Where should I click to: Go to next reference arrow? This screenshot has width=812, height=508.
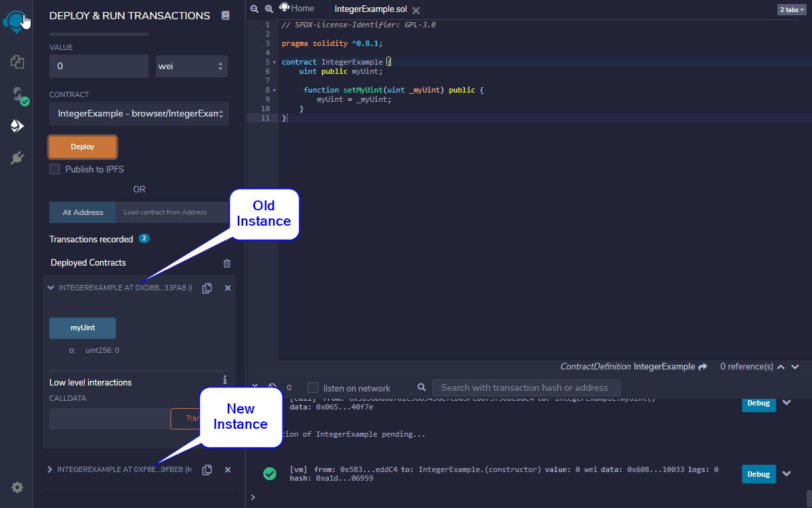(795, 366)
